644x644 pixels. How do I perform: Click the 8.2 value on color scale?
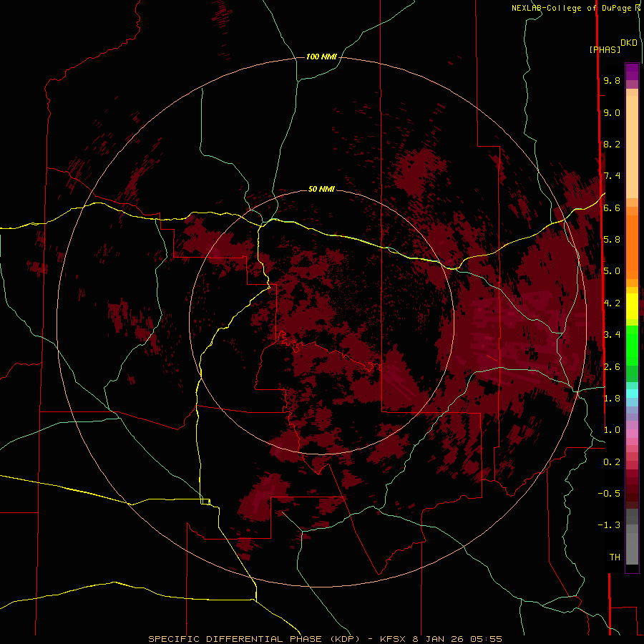(612, 144)
